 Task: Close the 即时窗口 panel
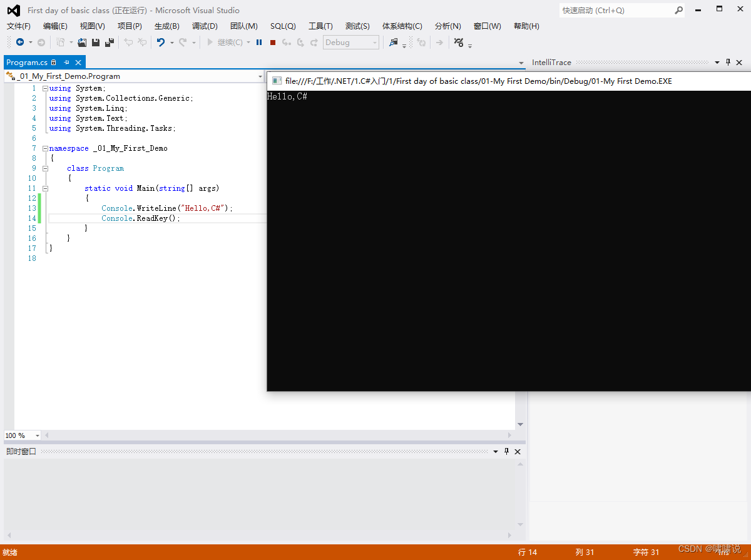pyautogui.click(x=518, y=452)
